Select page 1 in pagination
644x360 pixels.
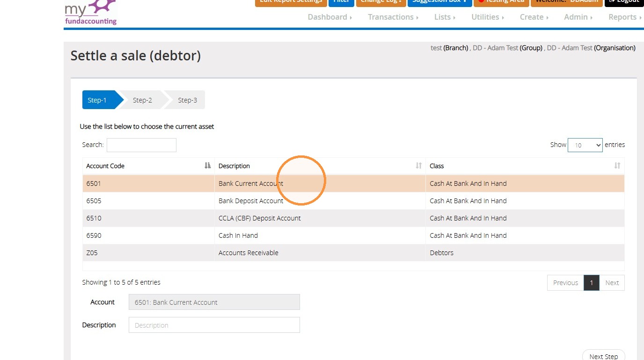[x=592, y=283]
